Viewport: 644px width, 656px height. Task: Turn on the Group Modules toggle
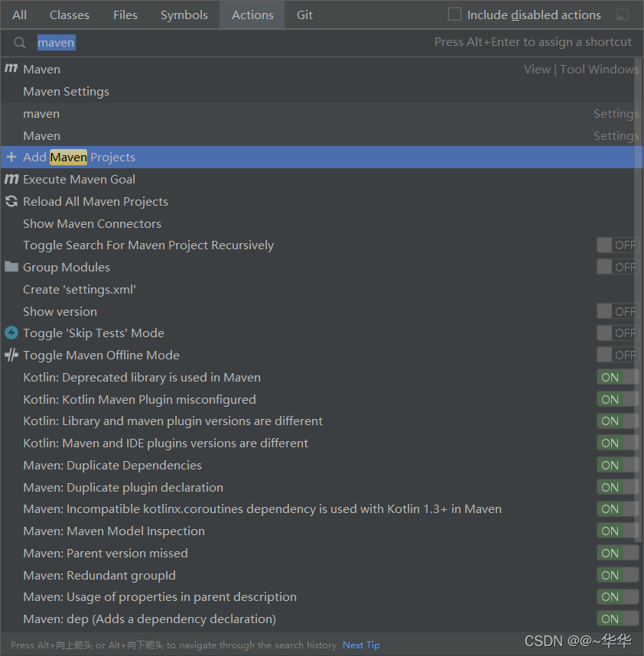point(617,267)
